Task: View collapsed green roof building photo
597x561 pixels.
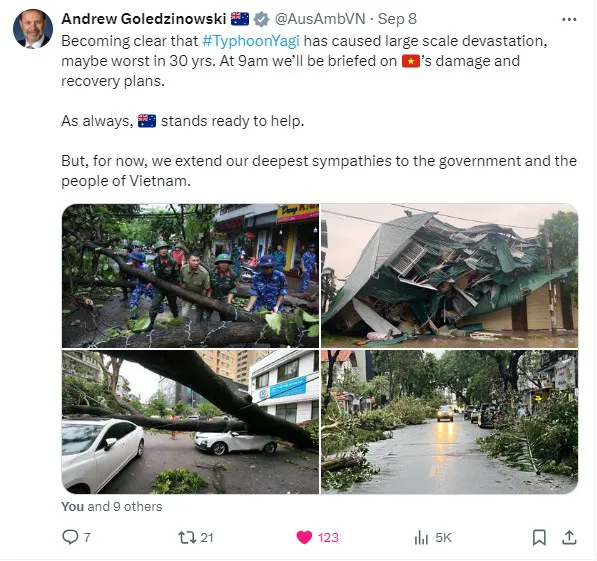Action: 450,276
